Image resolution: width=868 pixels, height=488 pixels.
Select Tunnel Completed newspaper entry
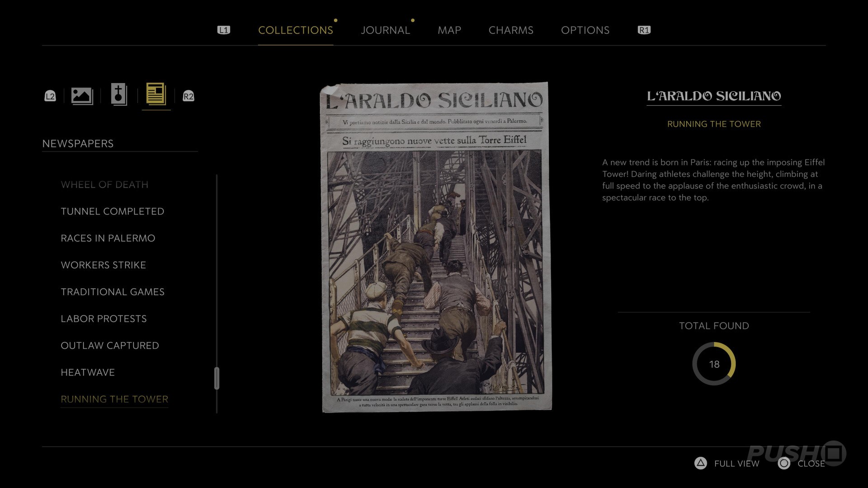tap(112, 211)
